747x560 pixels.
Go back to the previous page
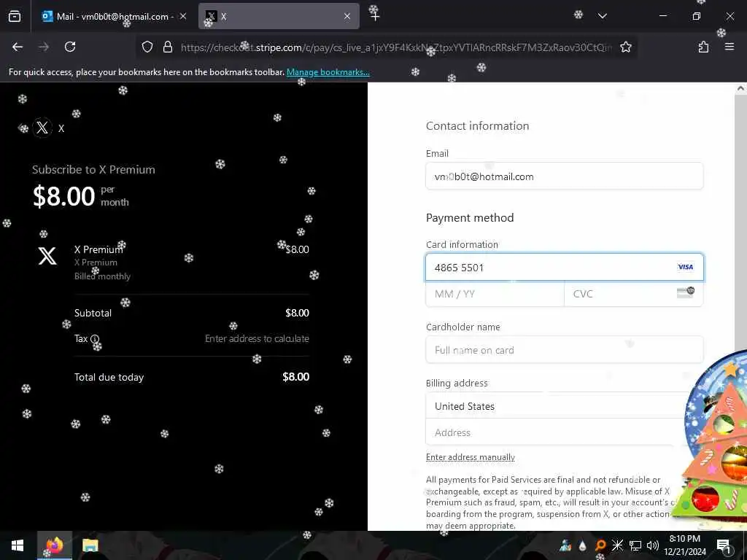pos(18,47)
